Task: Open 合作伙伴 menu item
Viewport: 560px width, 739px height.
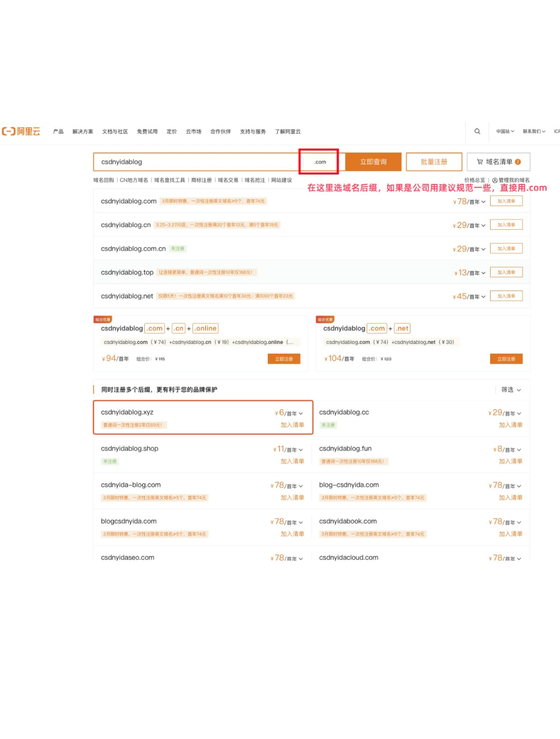Action: pos(220,131)
